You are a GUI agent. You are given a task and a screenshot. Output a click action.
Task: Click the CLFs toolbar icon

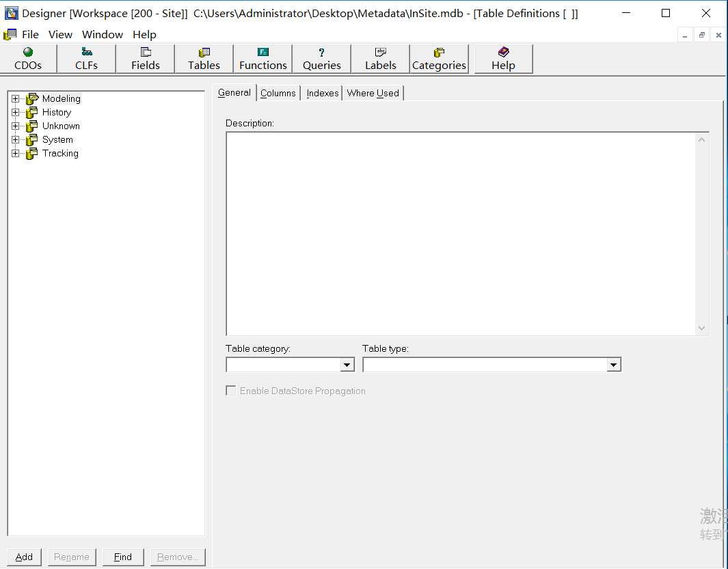(x=87, y=59)
